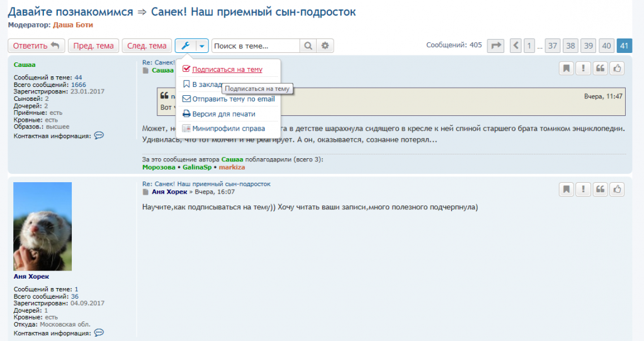Screen dimensions: 644x341
Task: Open Сашаа's contact information bubble
Action: tap(99, 136)
